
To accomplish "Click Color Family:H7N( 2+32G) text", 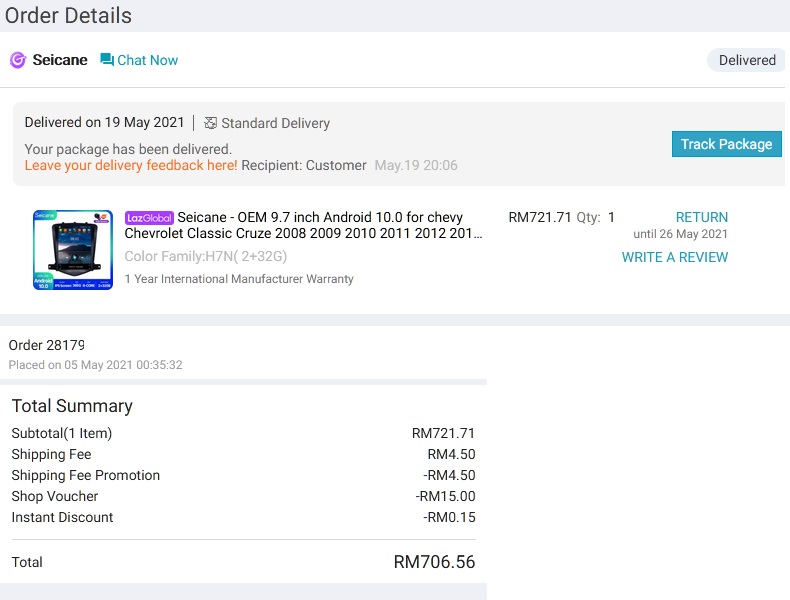I will point(206,256).
